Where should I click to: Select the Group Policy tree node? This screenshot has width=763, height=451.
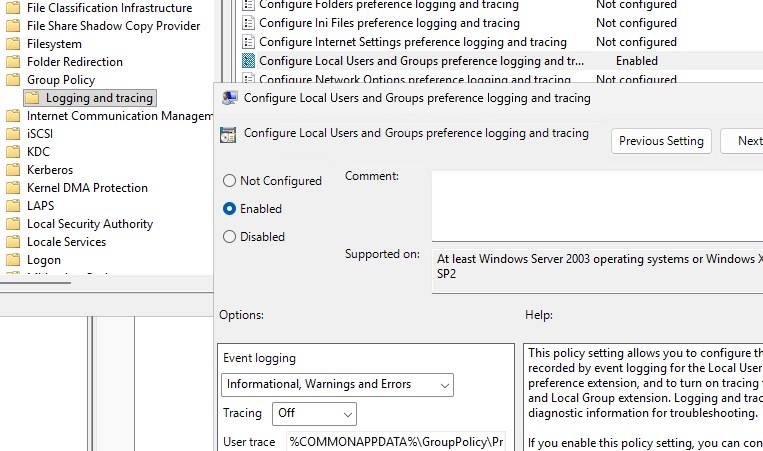click(61, 80)
